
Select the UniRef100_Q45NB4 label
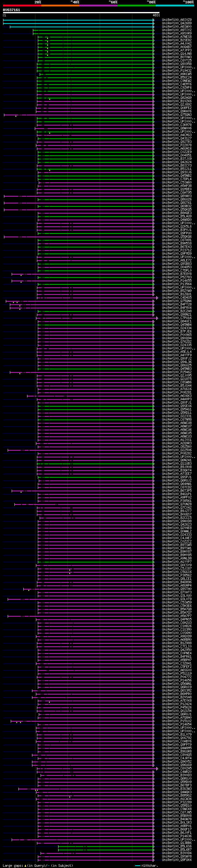[177, 325]
